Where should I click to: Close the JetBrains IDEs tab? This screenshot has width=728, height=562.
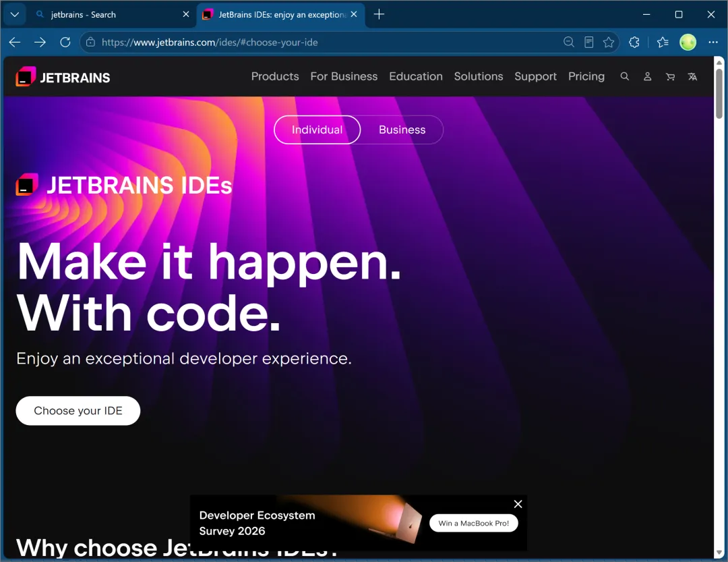354,14
